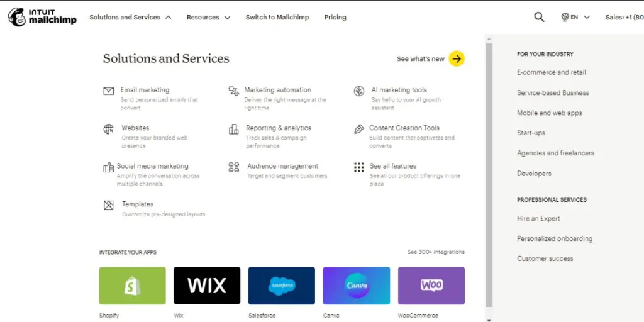Open the E-commerce and retail link
The width and height of the screenshot is (644, 322).
[552, 72]
